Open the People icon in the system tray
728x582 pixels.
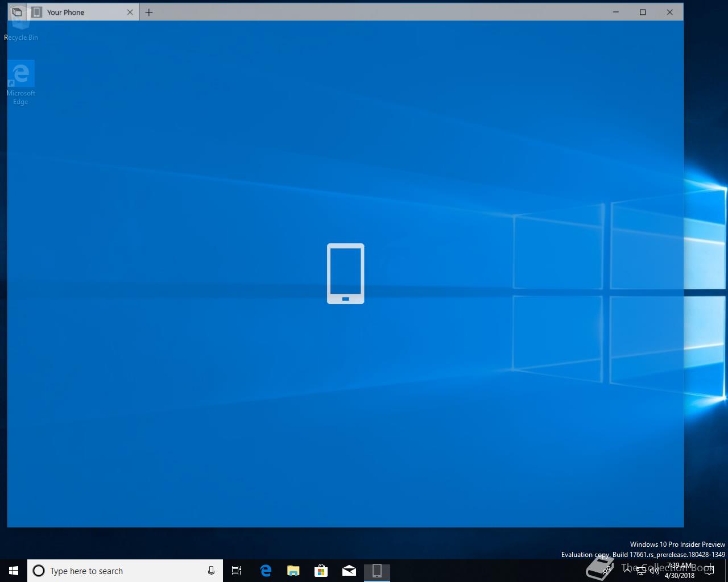(x=607, y=571)
